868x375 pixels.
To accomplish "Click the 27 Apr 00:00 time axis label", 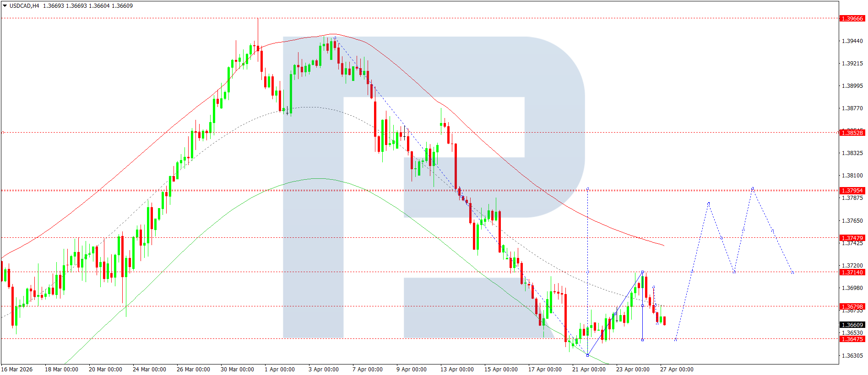I will pyautogui.click(x=677, y=370).
